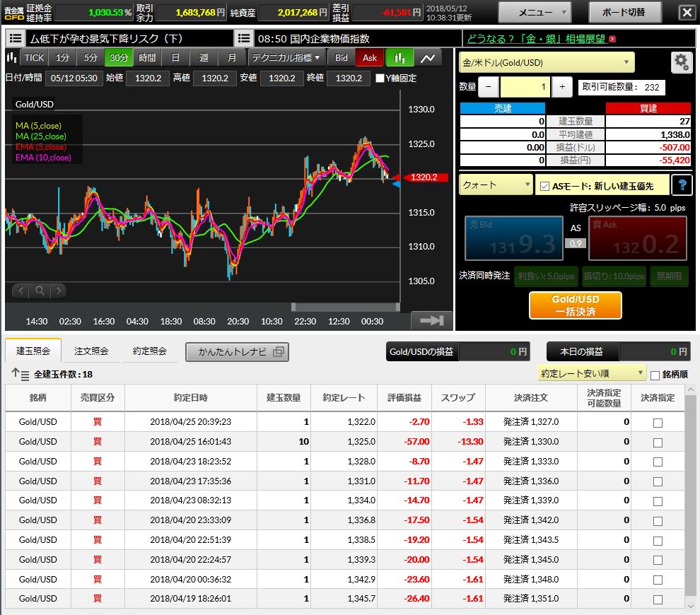This screenshot has width=700, height=615.
Task: Click 損切り 10.0pips setting button
Action: coord(614,276)
